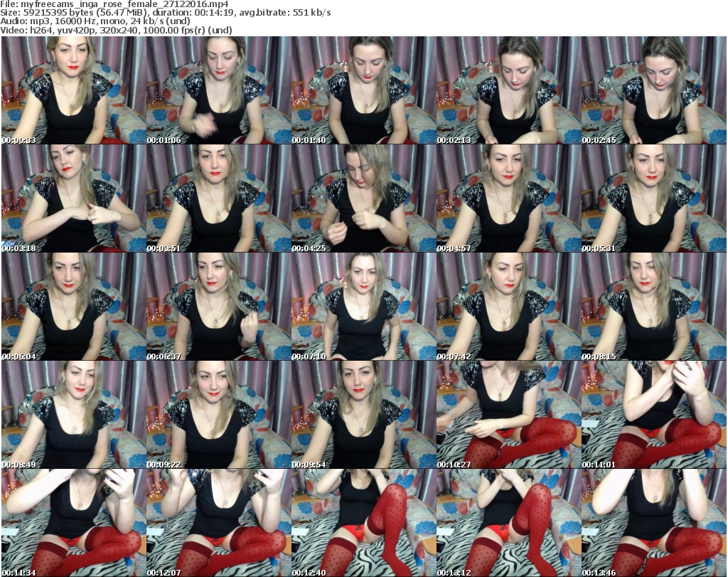Choose the frame timestamped 00:10:27

point(509,415)
